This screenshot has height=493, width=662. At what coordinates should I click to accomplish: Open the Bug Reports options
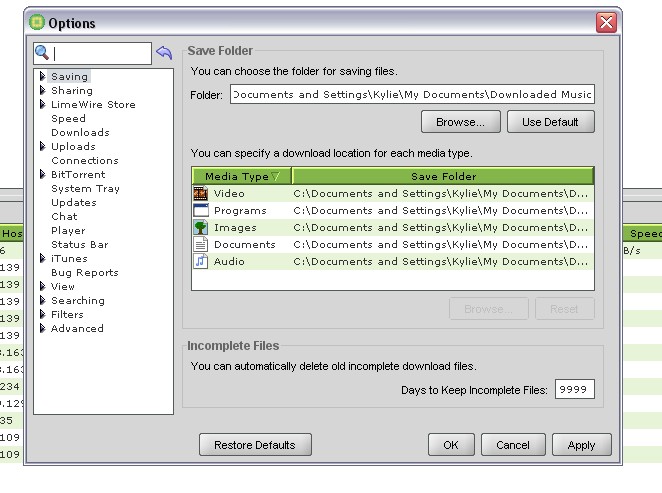(84, 273)
